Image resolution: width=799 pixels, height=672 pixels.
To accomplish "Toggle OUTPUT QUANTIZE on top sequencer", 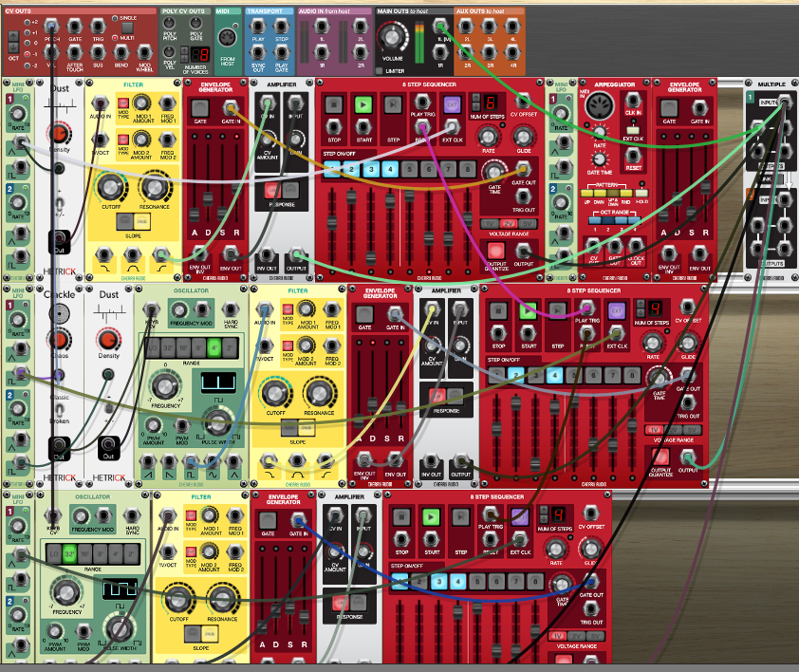I will click(x=495, y=251).
